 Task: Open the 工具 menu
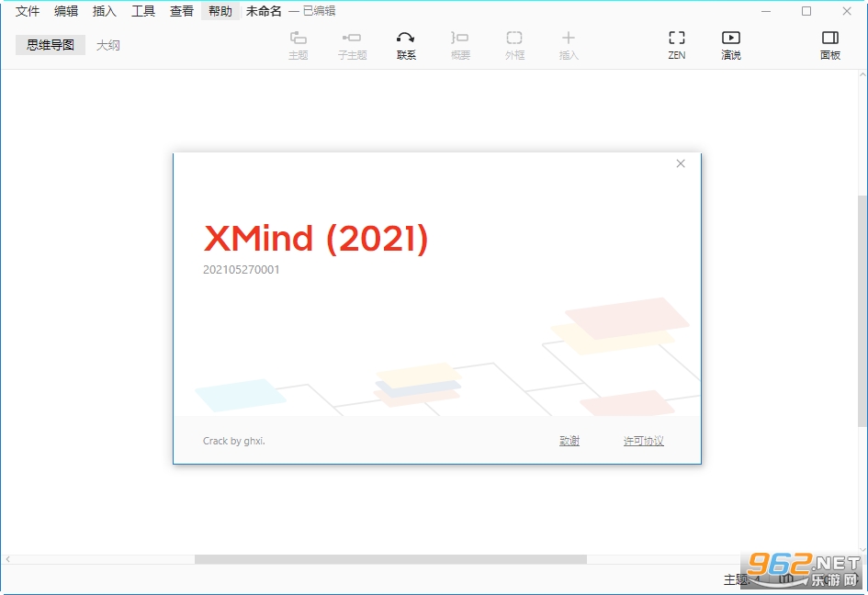(142, 11)
